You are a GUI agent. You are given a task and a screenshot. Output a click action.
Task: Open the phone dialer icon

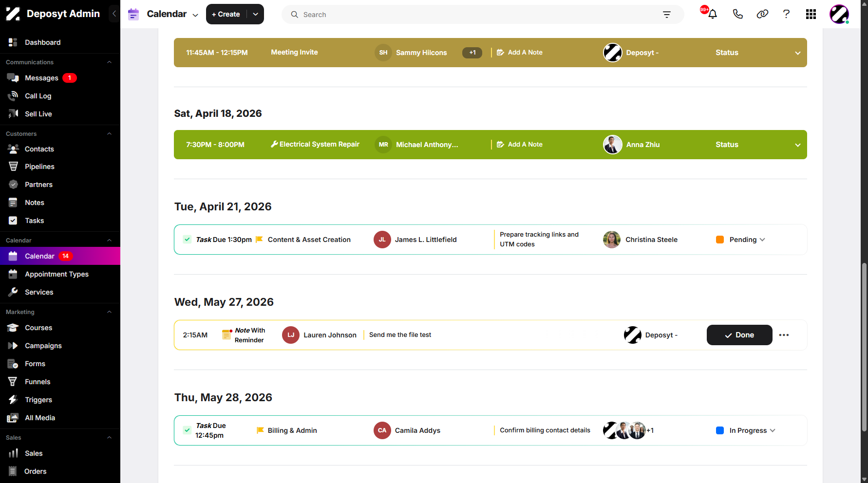coord(737,14)
